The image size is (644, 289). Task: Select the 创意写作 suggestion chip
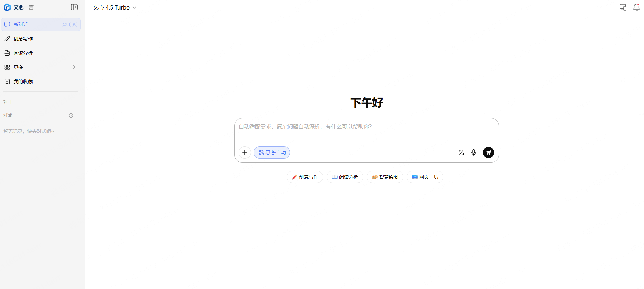(x=305, y=177)
